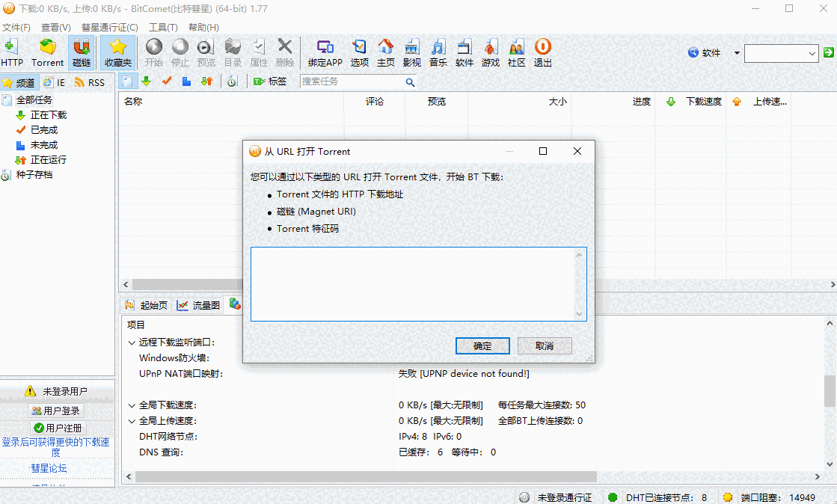Click the blue incomplete filter icon
837x504 pixels.
click(x=186, y=82)
